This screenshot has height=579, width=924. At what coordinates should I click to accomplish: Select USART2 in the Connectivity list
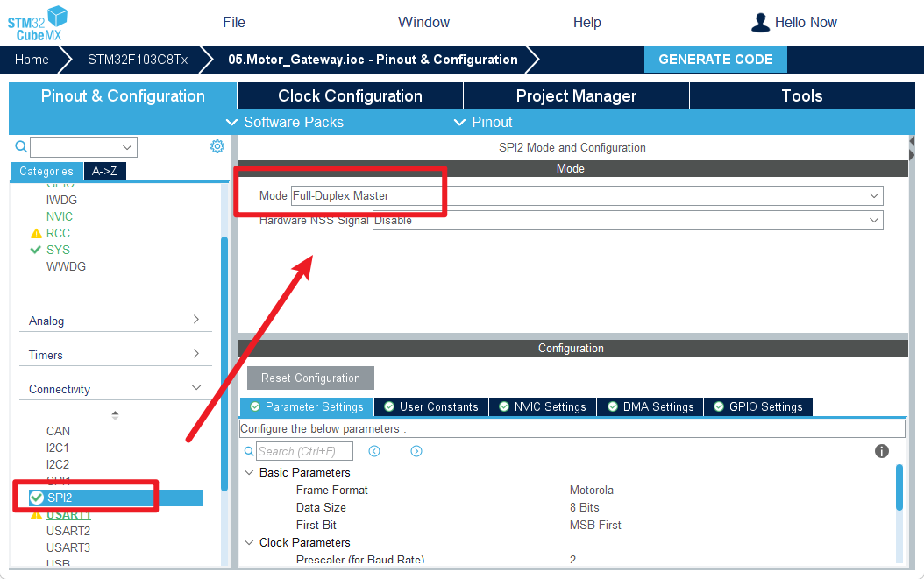tap(68, 531)
